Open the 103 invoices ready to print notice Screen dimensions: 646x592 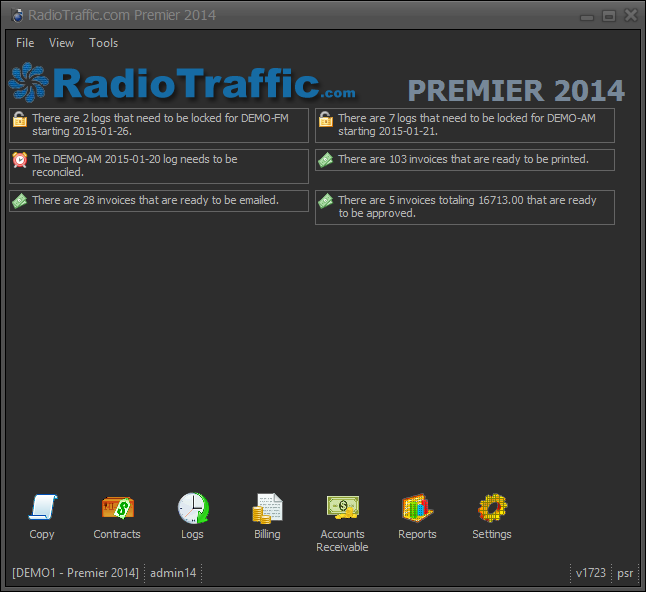click(465, 160)
